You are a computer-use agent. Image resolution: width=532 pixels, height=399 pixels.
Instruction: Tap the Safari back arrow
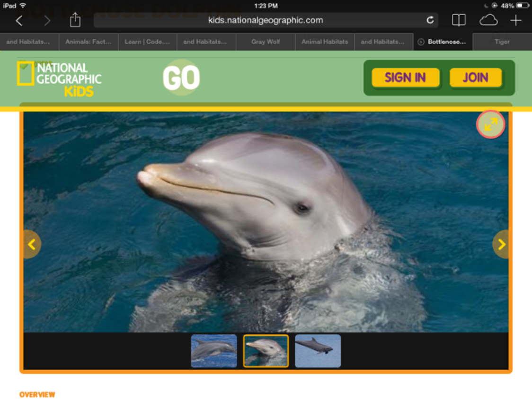tap(19, 20)
